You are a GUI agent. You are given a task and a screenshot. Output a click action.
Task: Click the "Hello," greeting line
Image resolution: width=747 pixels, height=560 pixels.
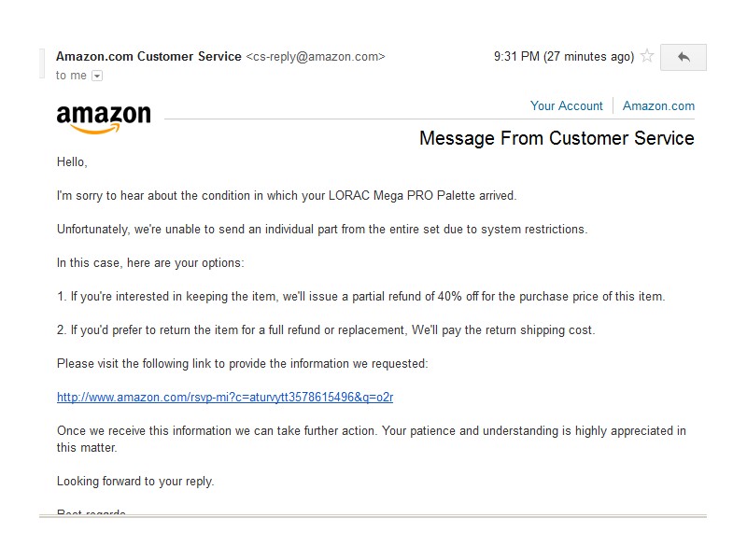tap(72, 161)
